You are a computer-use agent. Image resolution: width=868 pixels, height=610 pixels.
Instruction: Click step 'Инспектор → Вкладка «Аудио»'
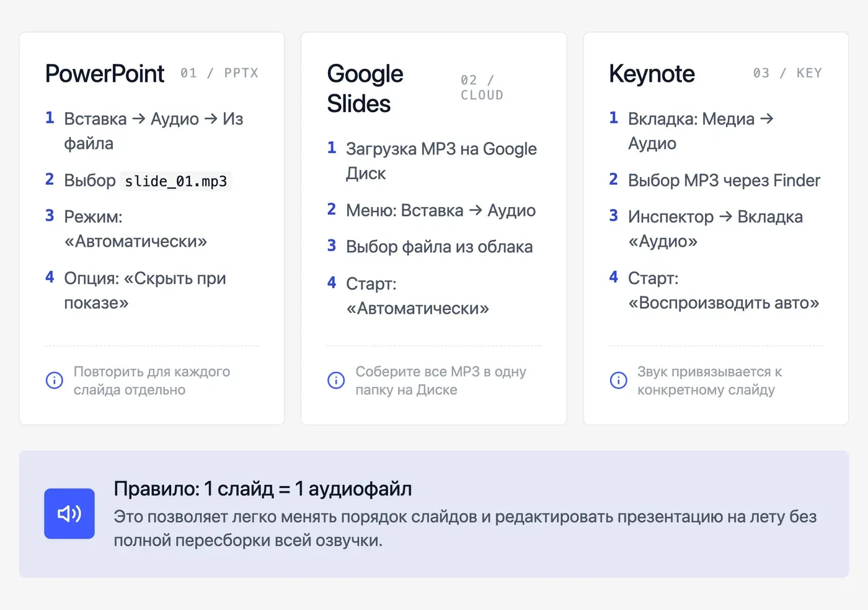(x=715, y=229)
